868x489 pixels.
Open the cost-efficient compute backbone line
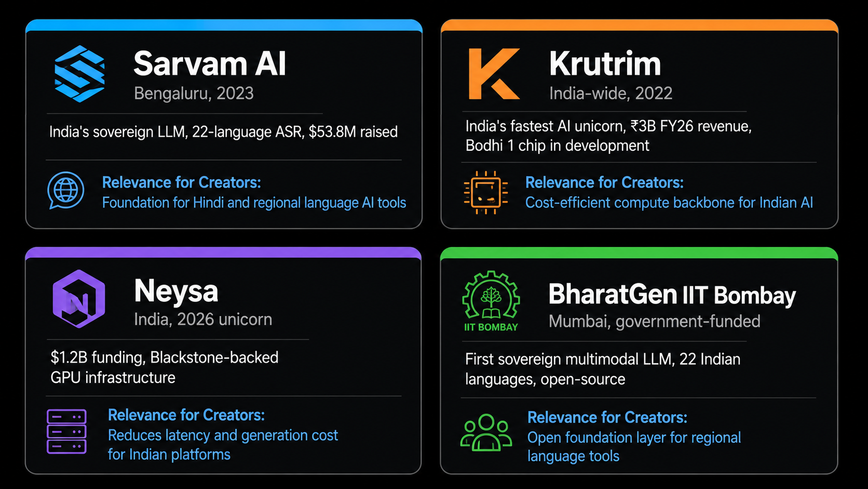[669, 203]
